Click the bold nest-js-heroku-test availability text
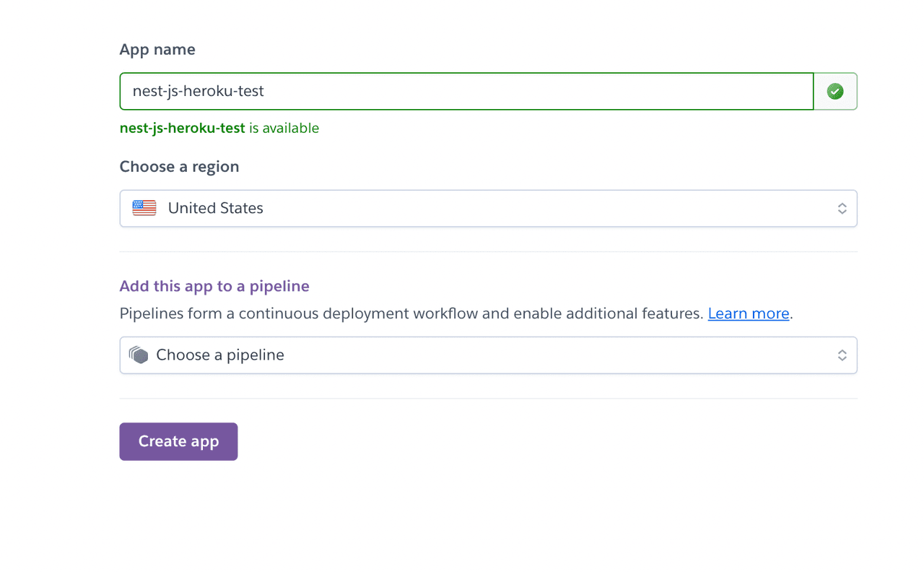Viewport: 924px width, 572px height. [182, 129]
